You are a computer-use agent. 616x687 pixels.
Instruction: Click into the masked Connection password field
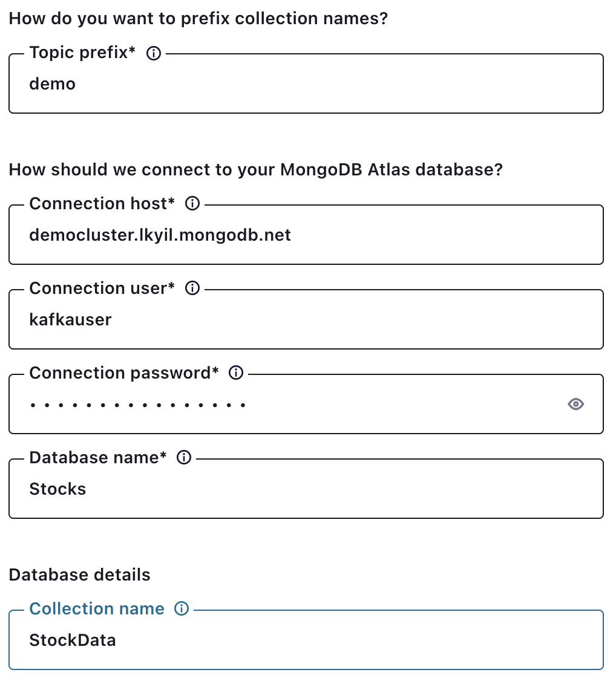point(290,405)
